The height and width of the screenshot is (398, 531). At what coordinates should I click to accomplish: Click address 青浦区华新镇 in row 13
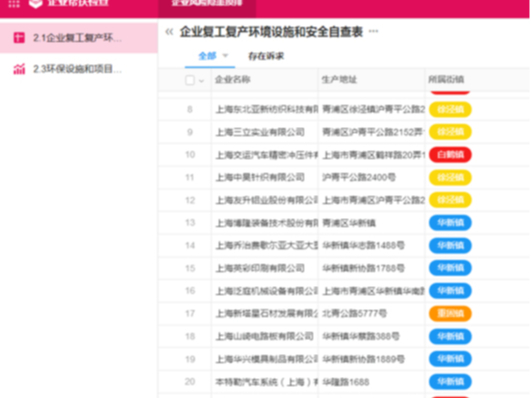click(349, 223)
